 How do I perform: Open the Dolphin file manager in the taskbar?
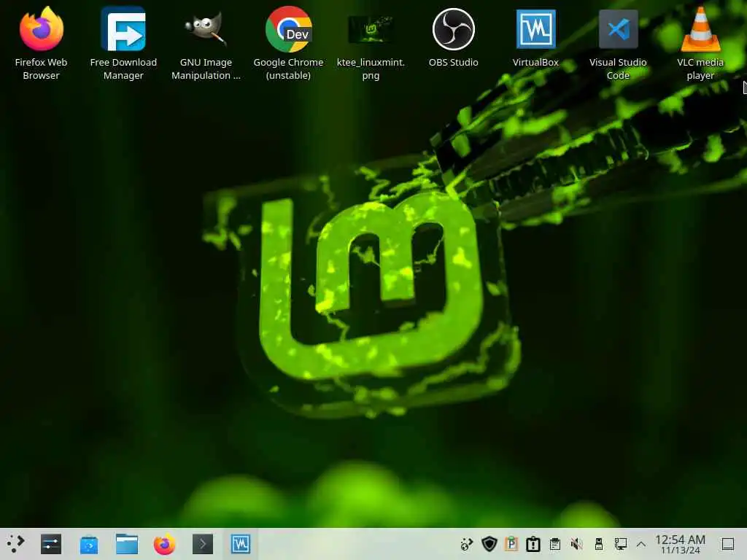(x=127, y=544)
